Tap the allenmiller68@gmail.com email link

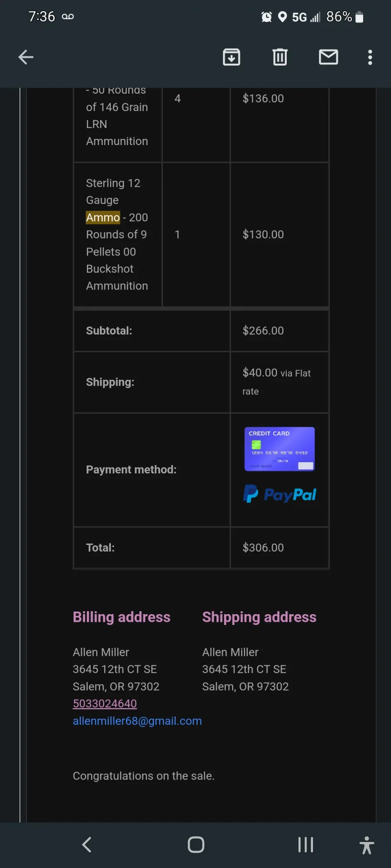[137, 721]
